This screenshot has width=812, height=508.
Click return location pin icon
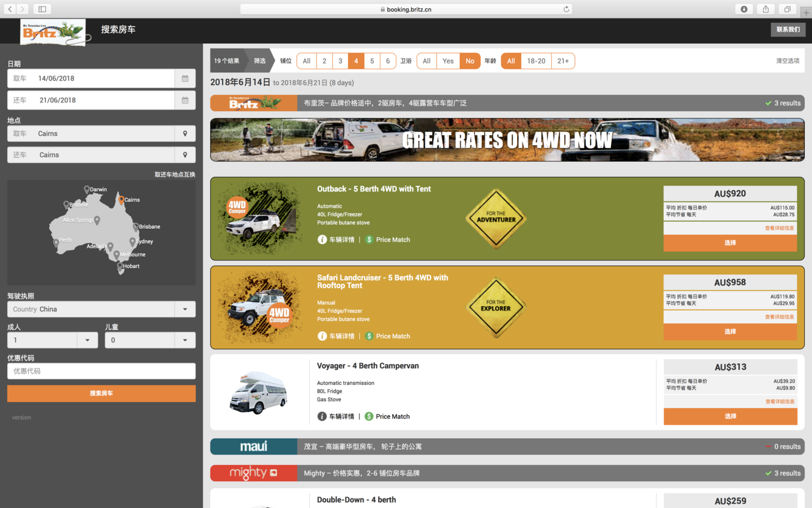[185, 155]
